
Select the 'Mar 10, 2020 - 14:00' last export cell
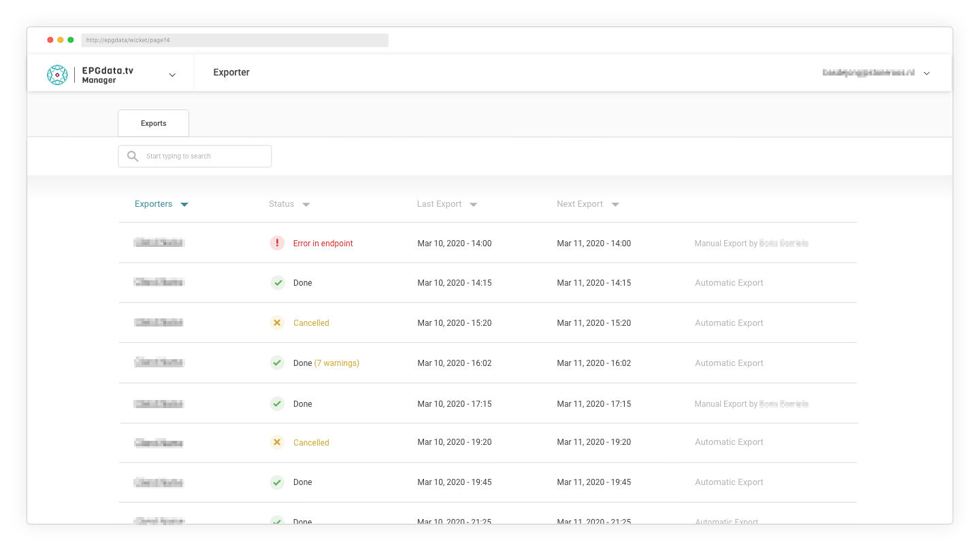pyautogui.click(x=455, y=244)
